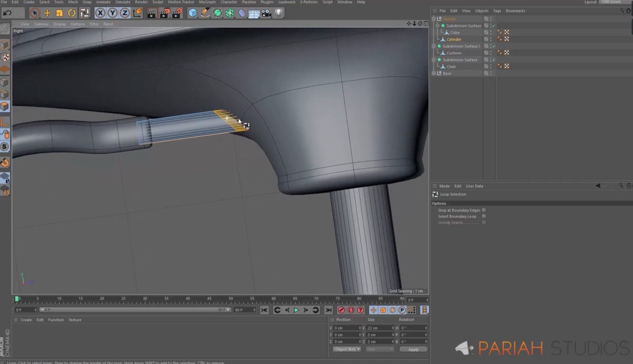This screenshot has width=633, height=364.
Task: Click the Rotation H value field
Action: [414, 328]
